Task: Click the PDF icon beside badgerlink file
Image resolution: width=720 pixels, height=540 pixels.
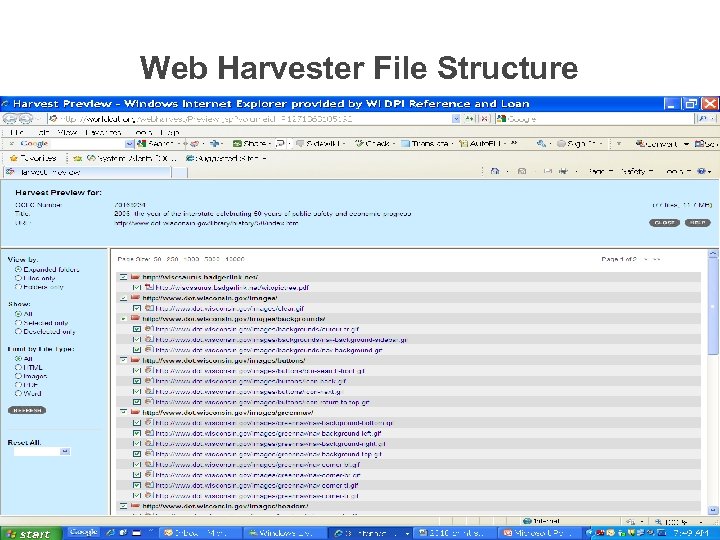Action: pos(149,287)
